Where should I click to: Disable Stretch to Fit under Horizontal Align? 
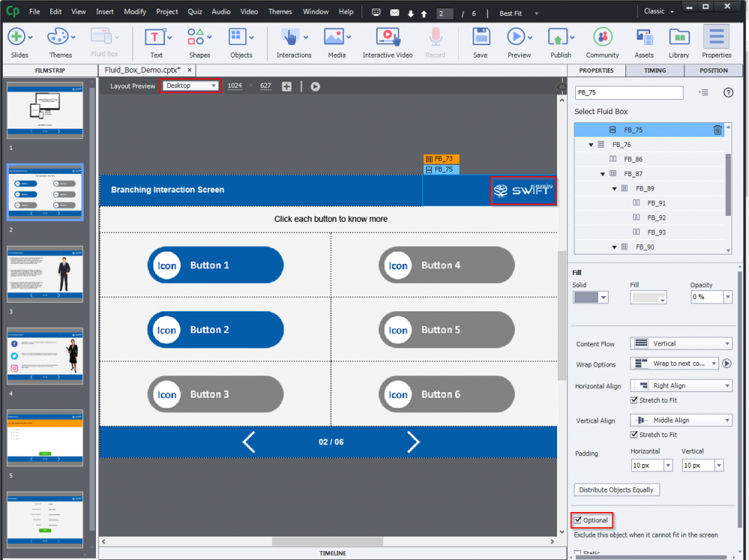[635, 399]
